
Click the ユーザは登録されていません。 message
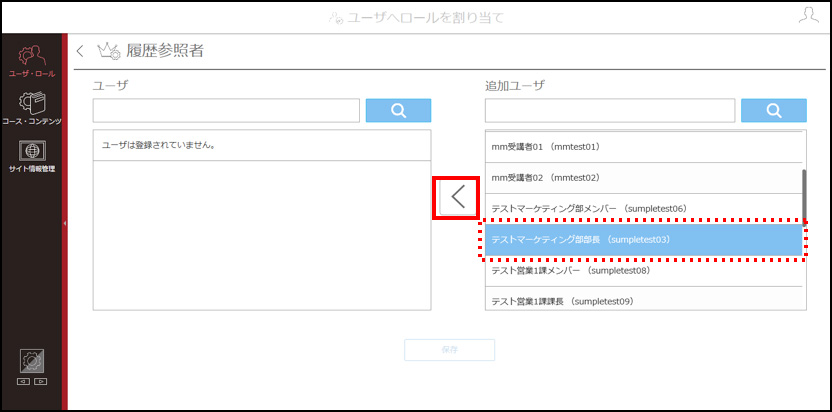pos(159,144)
